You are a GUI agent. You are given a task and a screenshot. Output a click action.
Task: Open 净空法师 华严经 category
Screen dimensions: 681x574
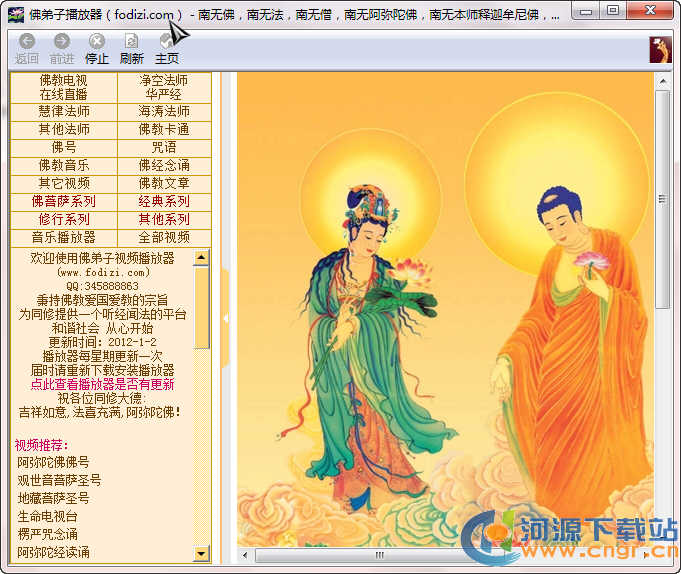(164, 87)
